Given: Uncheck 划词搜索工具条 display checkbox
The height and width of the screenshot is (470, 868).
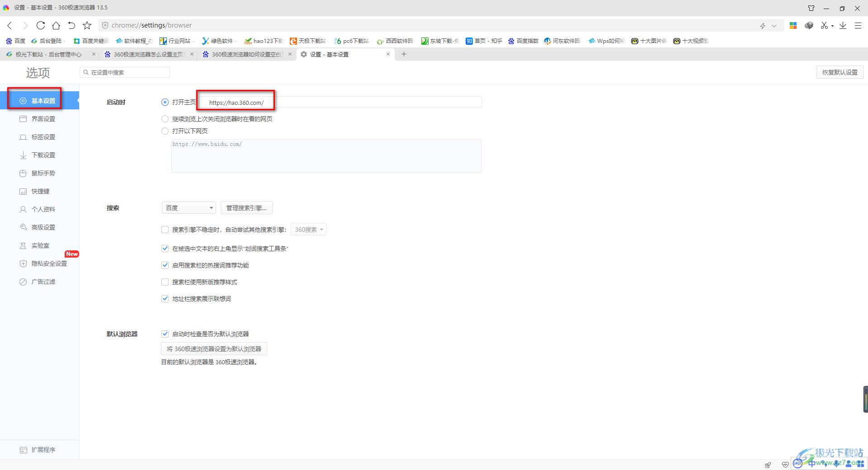Looking at the screenshot, I should coord(165,249).
